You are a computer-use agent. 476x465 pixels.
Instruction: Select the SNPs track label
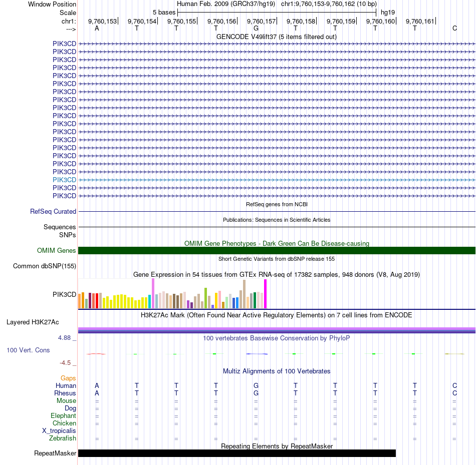[68, 235]
